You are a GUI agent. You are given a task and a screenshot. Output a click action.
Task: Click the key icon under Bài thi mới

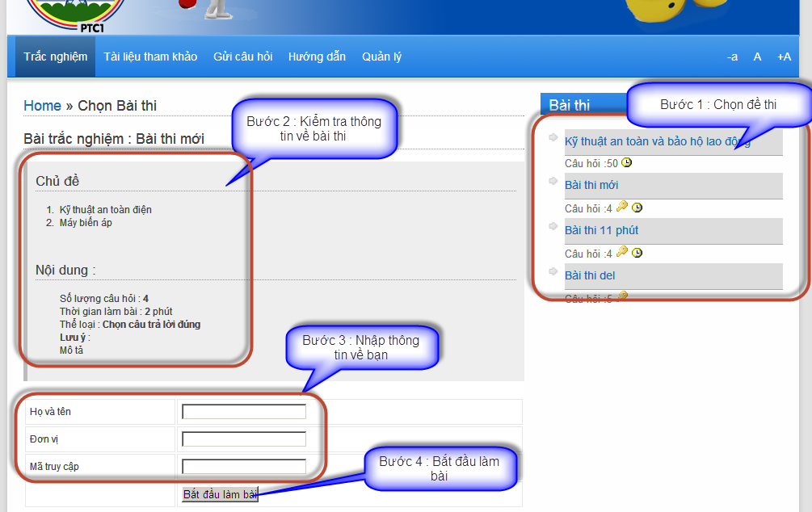(x=621, y=208)
